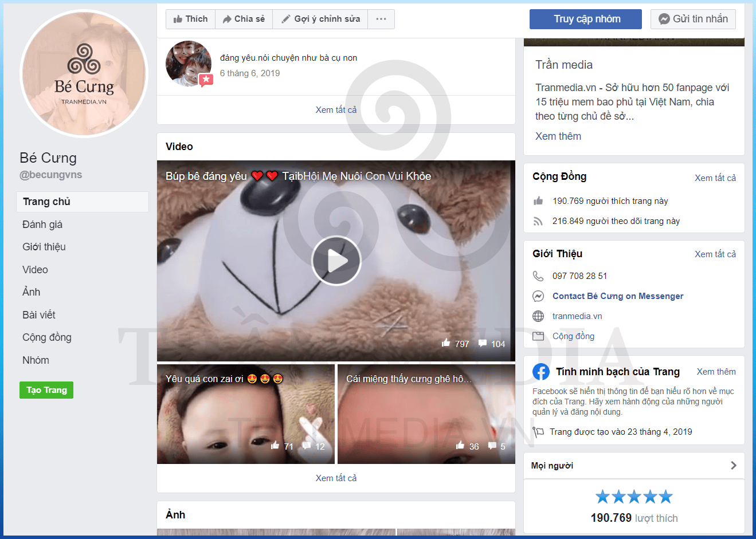This screenshot has height=539, width=756.
Task: Open Ảnh in the sidebar
Action: 32,292
